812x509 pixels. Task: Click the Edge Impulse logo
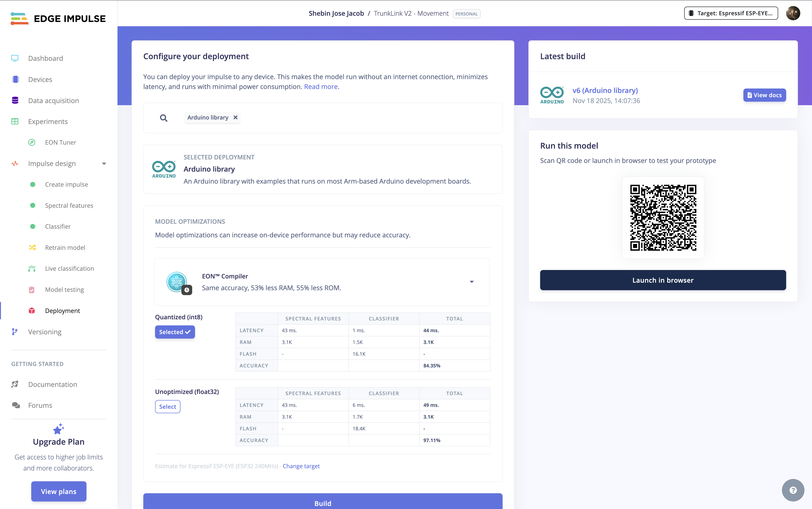58,19
